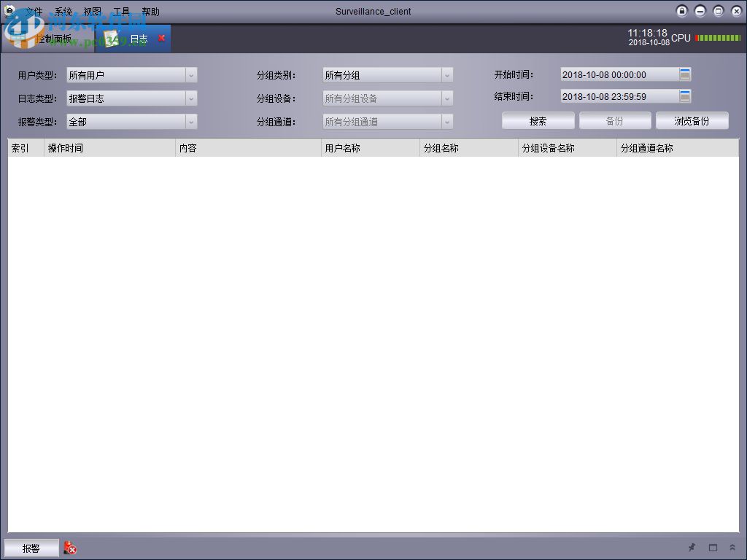The height and width of the screenshot is (560, 747).
Task: Click the 浏览备份 button
Action: [692, 121]
